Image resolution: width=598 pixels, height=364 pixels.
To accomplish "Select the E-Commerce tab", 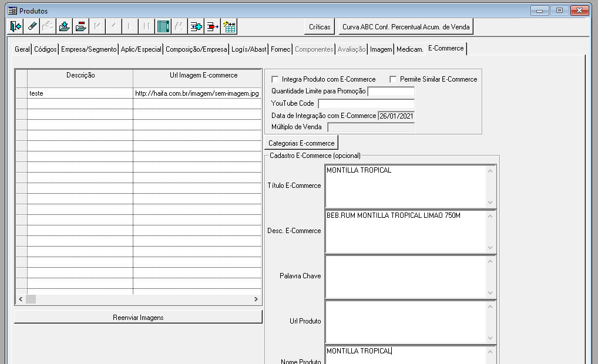I will click(446, 48).
